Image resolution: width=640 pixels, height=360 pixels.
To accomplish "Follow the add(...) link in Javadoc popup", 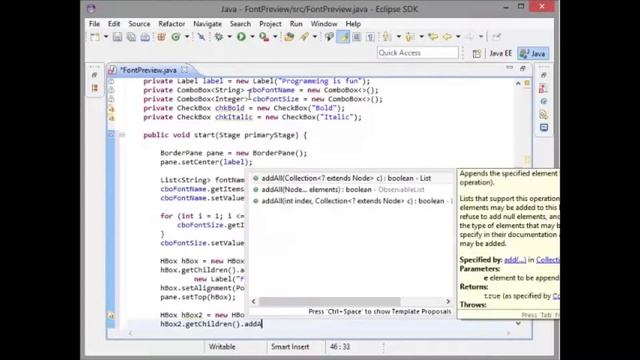I will (x=515, y=260).
